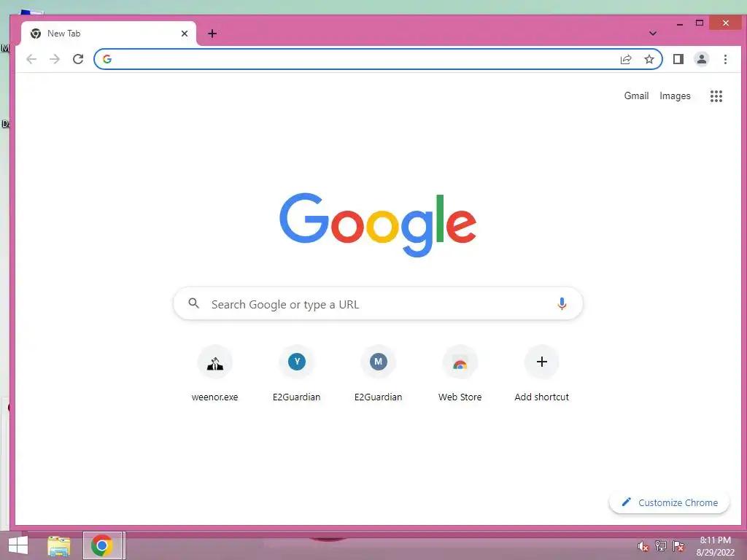Screen dimensions: 747x560
Task: Open the Web Store shortcut
Action: pos(460,374)
